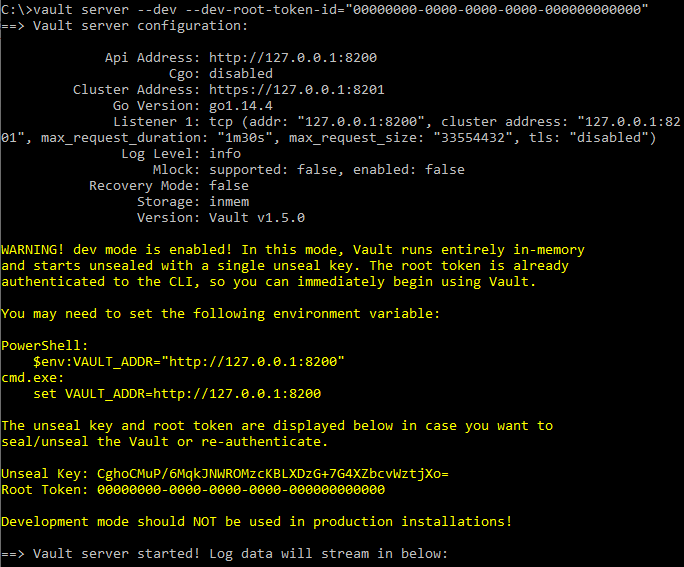The width and height of the screenshot is (684, 567).
Task: Click the 'Log Level: info' line
Action: 181,154
